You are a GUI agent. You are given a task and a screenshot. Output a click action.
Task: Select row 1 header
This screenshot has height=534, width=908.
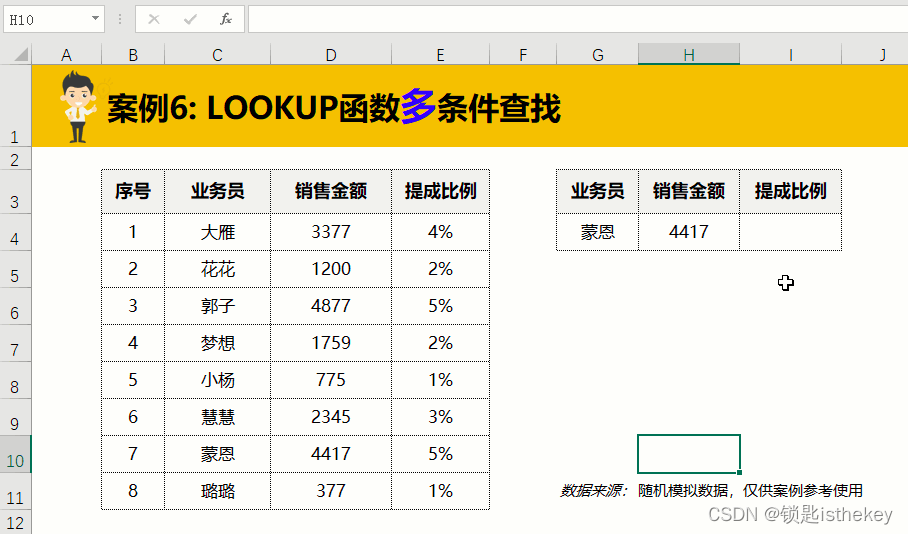pyautogui.click(x=16, y=105)
